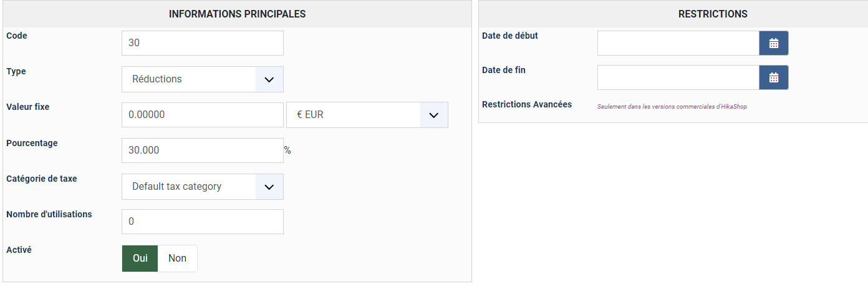The height and width of the screenshot is (286, 868).
Task: Select the Nombre d'utilisations field
Action: click(x=202, y=222)
